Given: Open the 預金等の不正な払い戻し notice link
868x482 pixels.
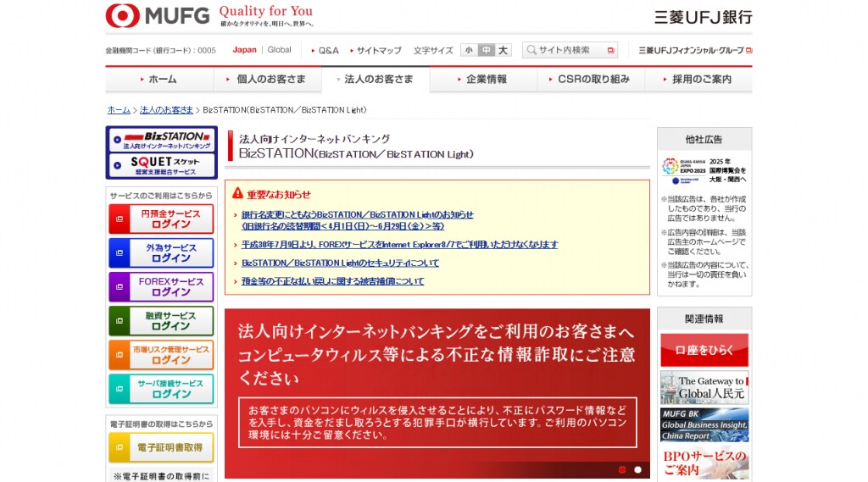Looking at the screenshot, I should pyautogui.click(x=332, y=281).
